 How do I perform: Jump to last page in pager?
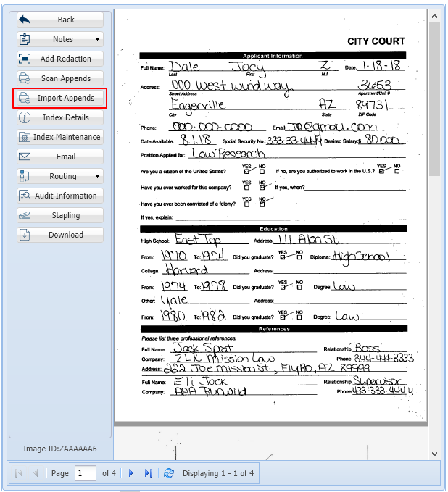pos(148,473)
